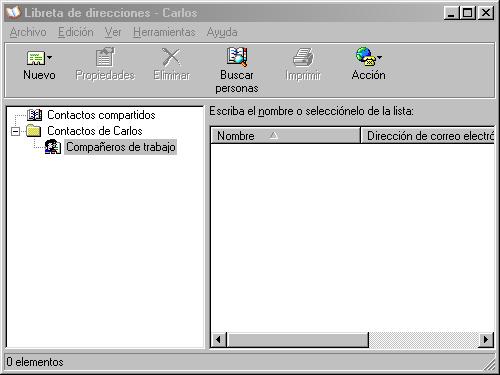Click the '0 elementos' status bar text
Image resolution: width=500 pixels, height=375 pixels.
[35, 362]
